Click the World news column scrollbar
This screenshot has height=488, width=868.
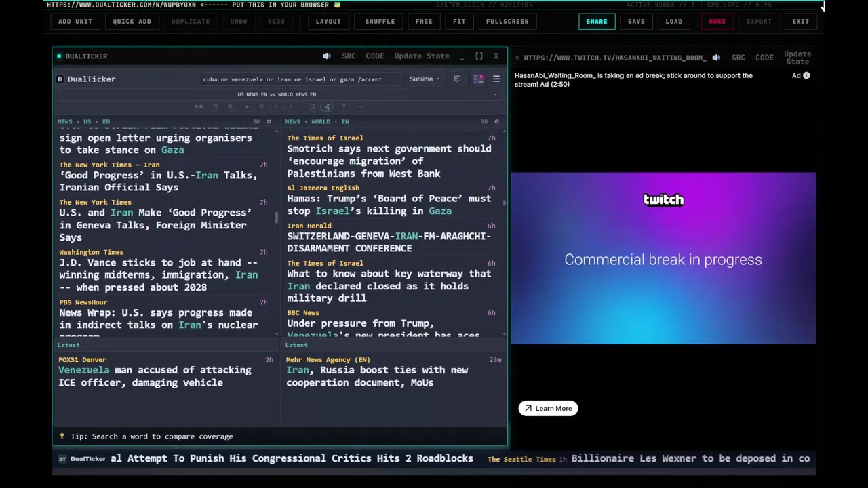504,202
